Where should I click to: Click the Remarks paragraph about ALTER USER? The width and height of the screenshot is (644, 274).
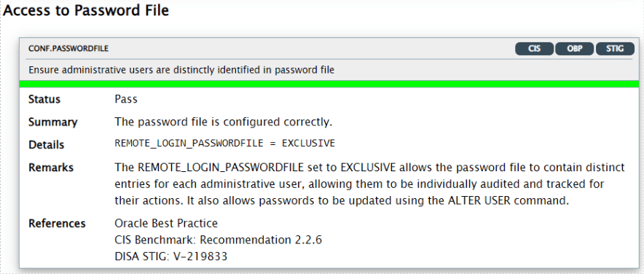pos(369,184)
